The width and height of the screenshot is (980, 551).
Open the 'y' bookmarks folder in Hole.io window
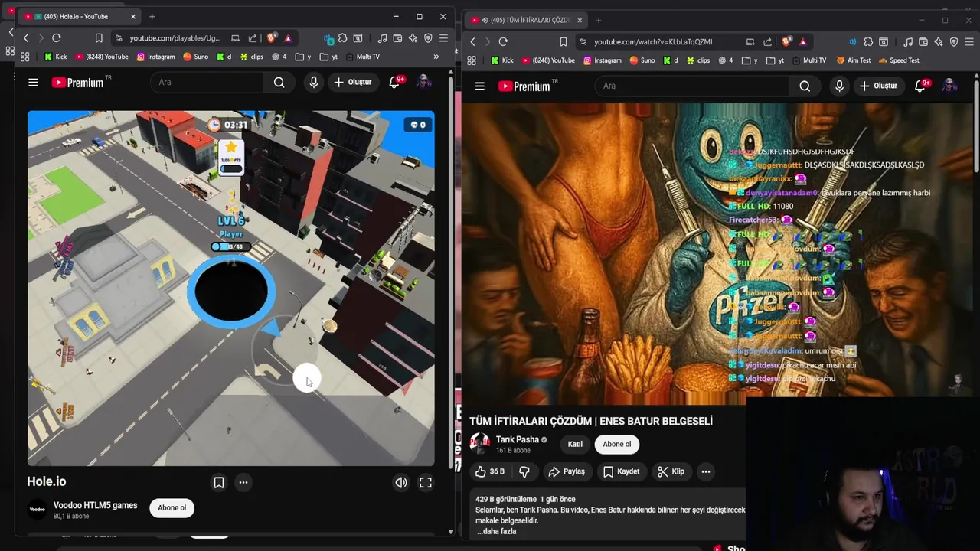(x=303, y=57)
